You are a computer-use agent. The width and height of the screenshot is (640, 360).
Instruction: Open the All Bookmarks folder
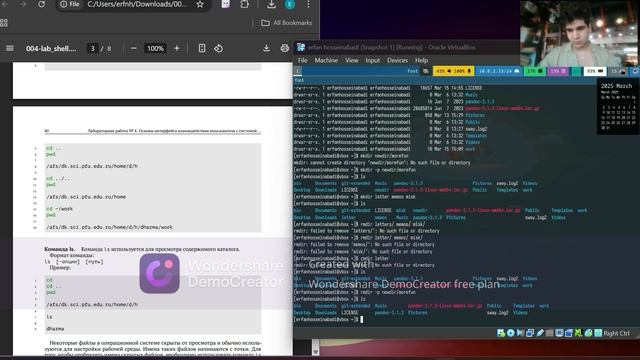[287, 23]
